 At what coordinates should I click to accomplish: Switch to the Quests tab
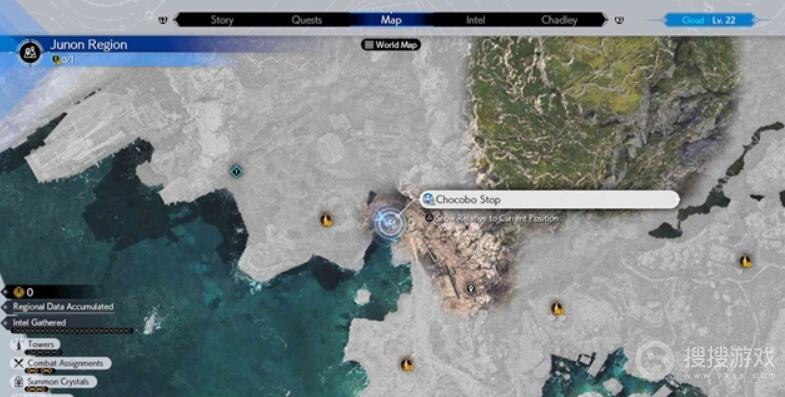306,20
